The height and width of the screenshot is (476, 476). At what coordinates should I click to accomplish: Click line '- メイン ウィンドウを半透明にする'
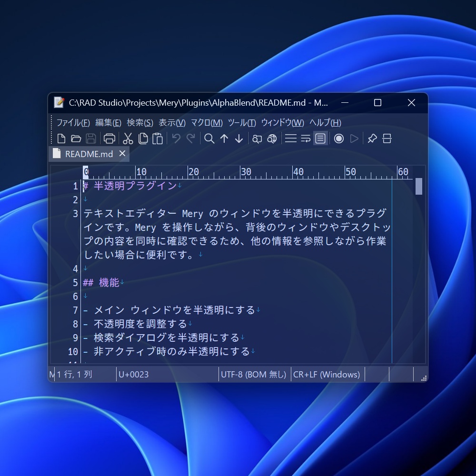coord(169,310)
